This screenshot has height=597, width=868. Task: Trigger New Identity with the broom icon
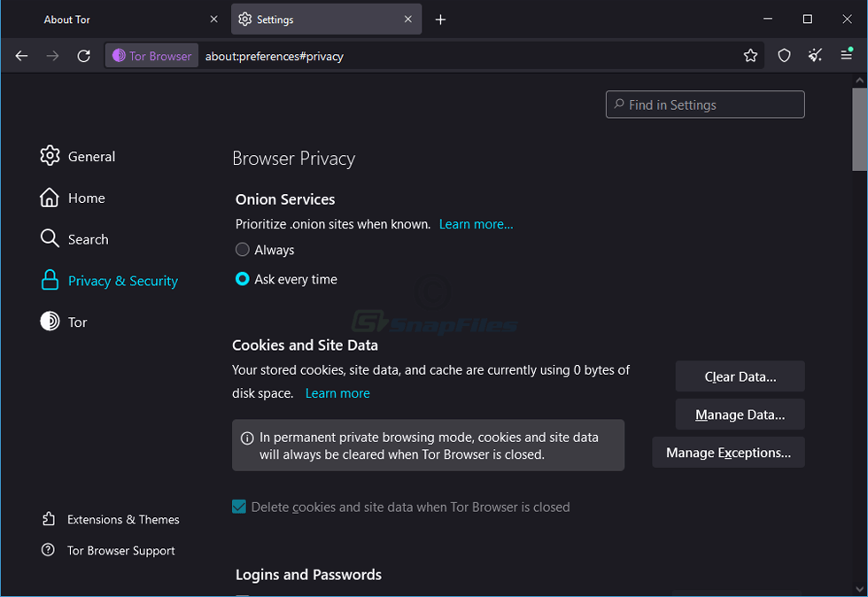(815, 55)
